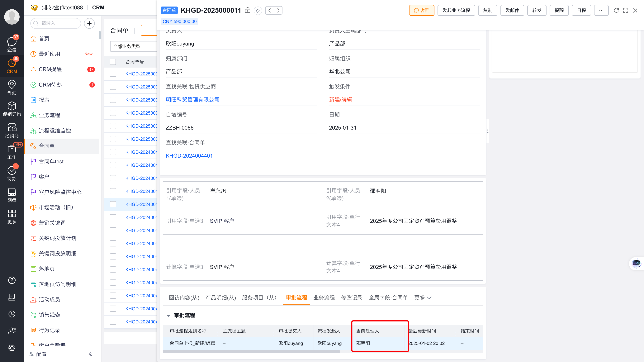This screenshot has width=644, height=362.
Task: Click user avatar at top left
Action: (x=12, y=17)
